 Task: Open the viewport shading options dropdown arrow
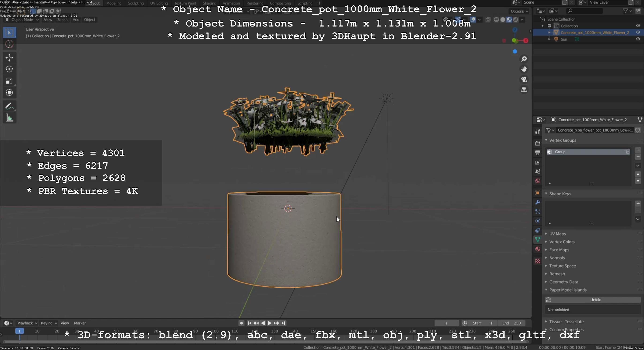tap(522, 20)
